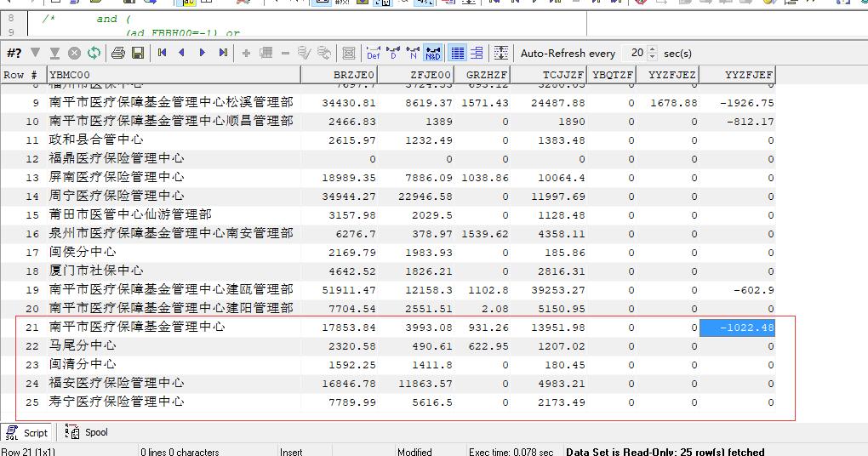Open the Script tab

(27, 433)
